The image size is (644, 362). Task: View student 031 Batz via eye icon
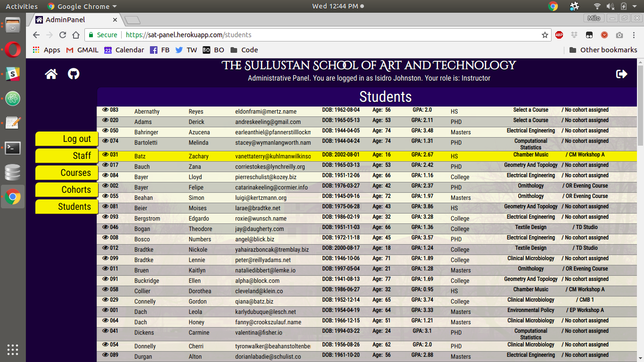(105, 155)
